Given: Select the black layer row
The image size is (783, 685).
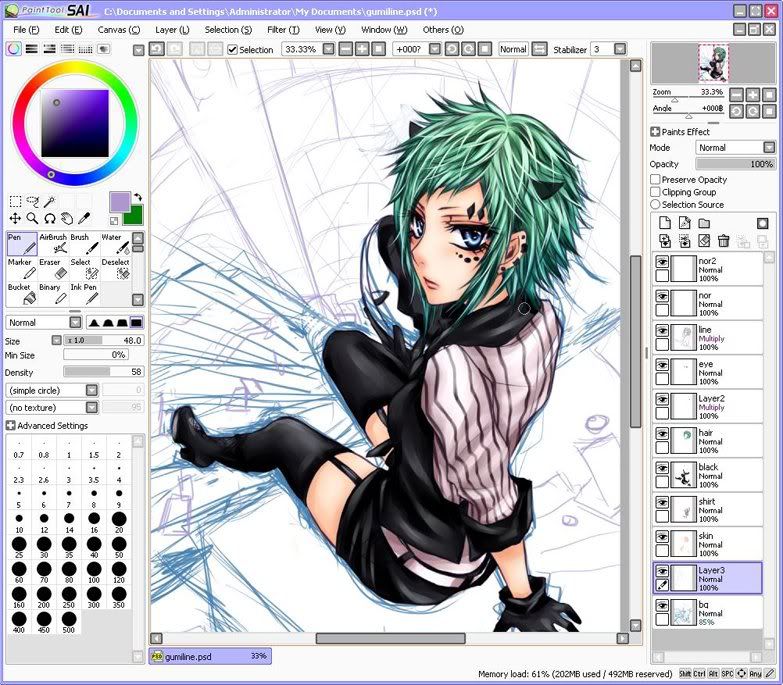Looking at the screenshot, I should coord(708,475).
